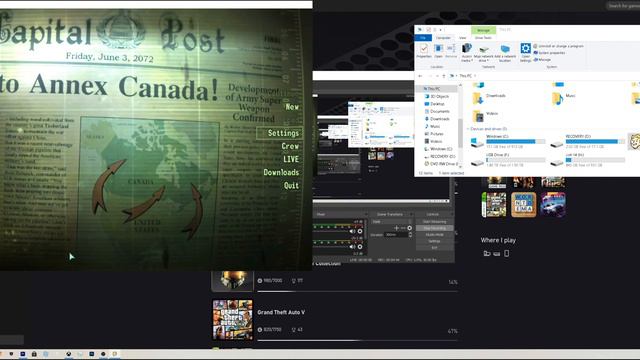Open the upper audio track's gear settings in OBS
The width and height of the screenshot is (640, 360).
point(360,231)
